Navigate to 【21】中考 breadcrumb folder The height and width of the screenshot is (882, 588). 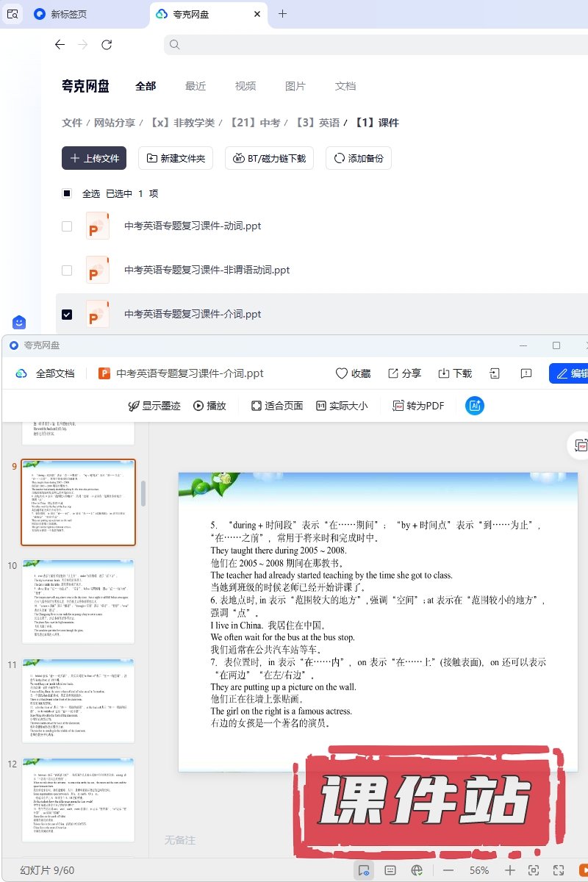click(256, 123)
